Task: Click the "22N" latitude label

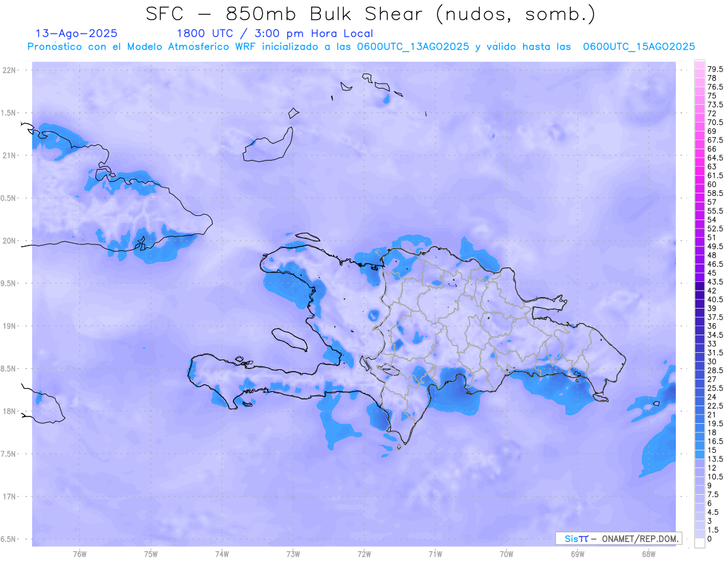Action: pos(10,70)
